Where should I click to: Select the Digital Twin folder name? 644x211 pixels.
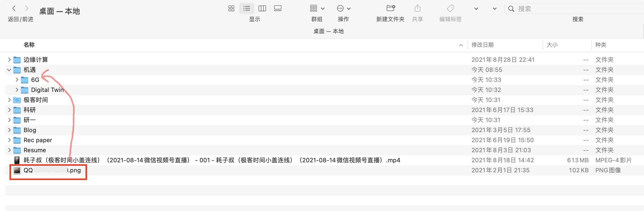47,90
